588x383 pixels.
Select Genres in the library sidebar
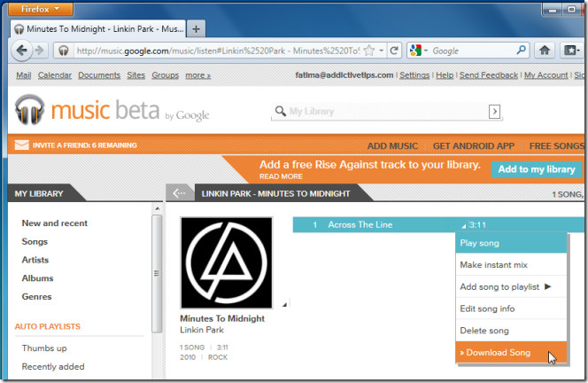37,297
